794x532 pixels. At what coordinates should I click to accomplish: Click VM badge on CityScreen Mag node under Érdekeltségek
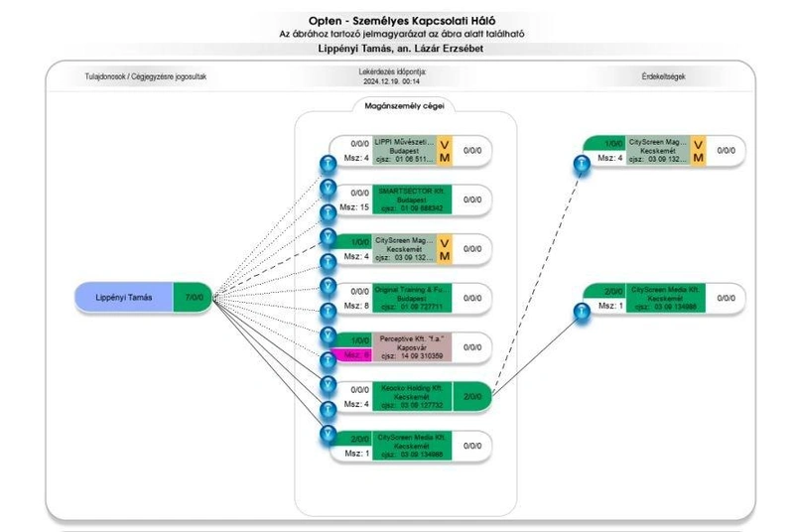pos(698,151)
